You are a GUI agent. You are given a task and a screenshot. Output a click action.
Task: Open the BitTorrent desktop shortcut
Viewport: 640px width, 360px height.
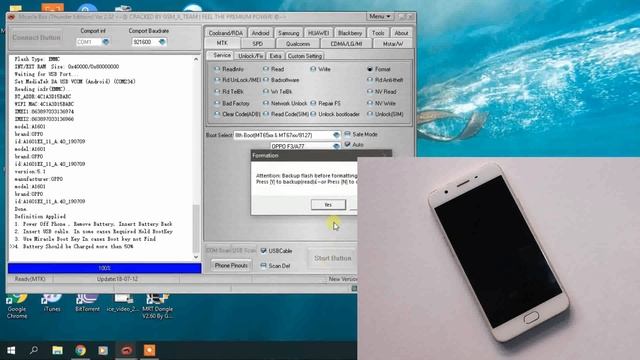pos(87,303)
